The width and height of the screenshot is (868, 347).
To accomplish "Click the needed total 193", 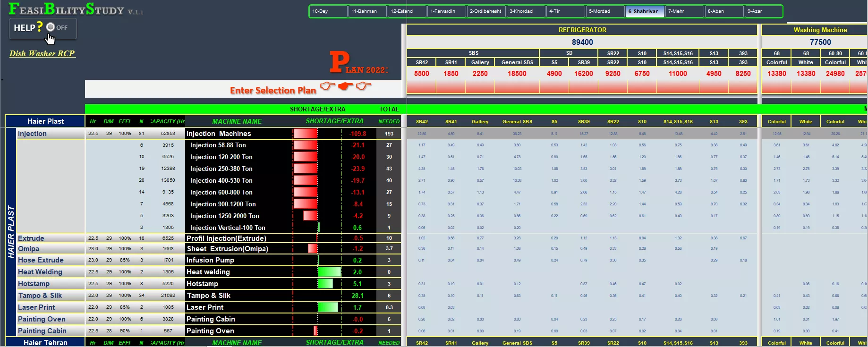I will click(x=389, y=134).
